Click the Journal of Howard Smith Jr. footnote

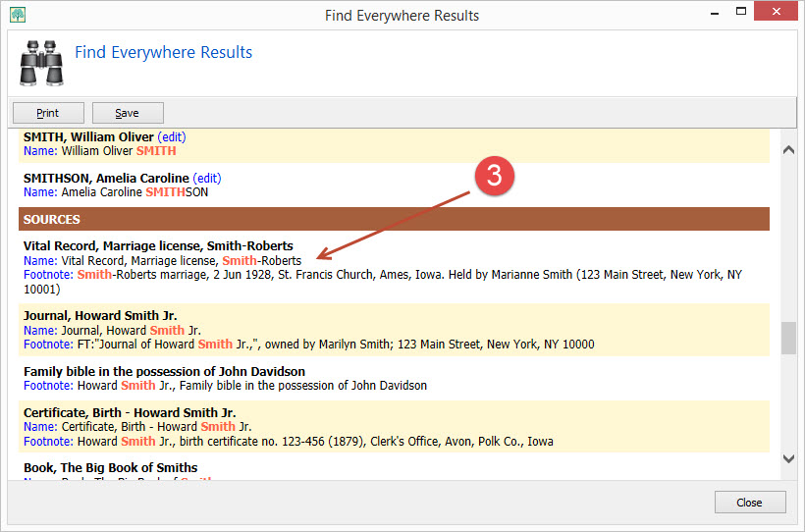click(x=308, y=345)
